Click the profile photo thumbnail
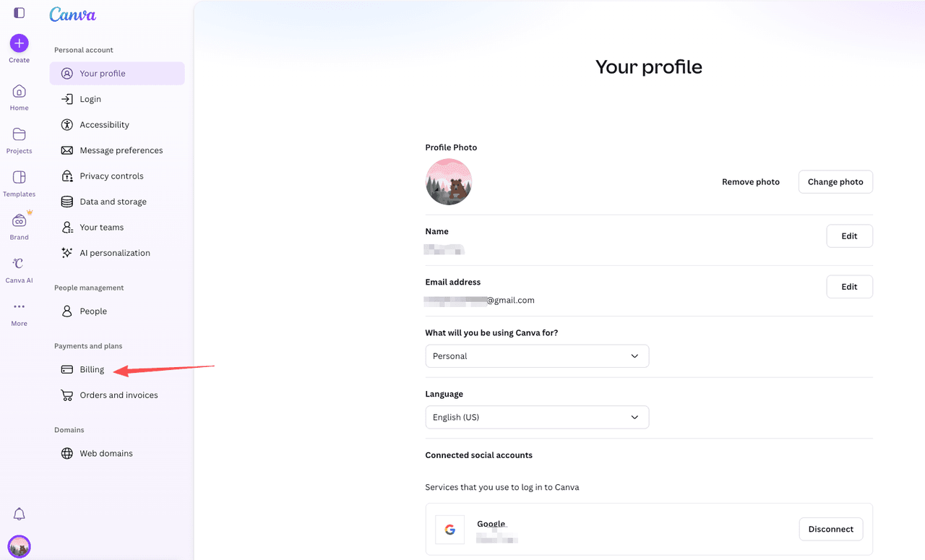The width and height of the screenshot is (925, 560). [x=448, y=181]
